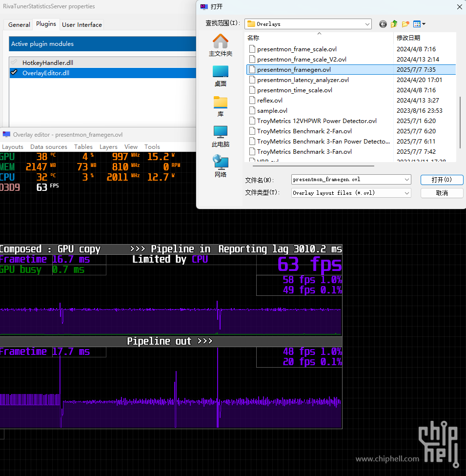Open the view menu icon in dialog

point(419,24)
